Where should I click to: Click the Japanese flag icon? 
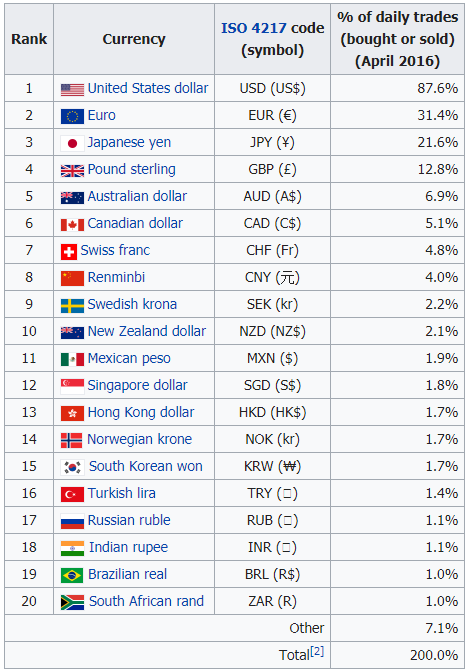click(72, 143)
